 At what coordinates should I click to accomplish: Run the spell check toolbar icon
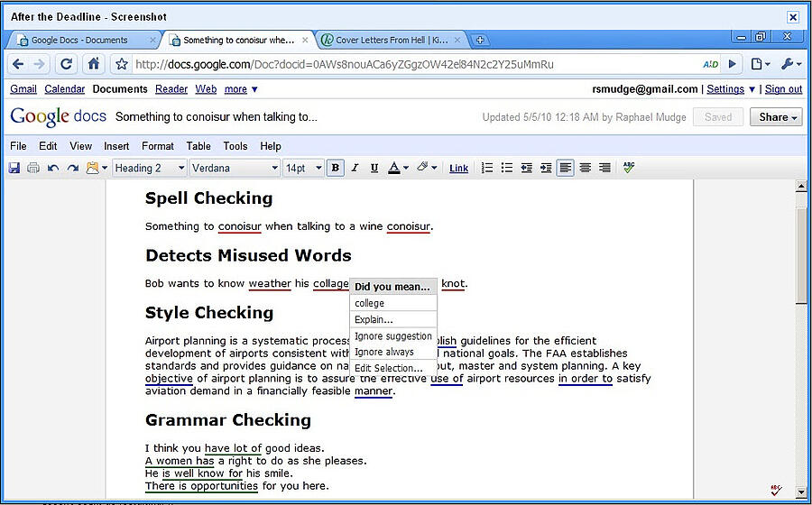629,168
